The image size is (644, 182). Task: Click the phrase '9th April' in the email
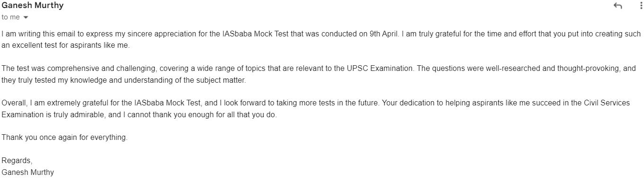tap(385, 34)
